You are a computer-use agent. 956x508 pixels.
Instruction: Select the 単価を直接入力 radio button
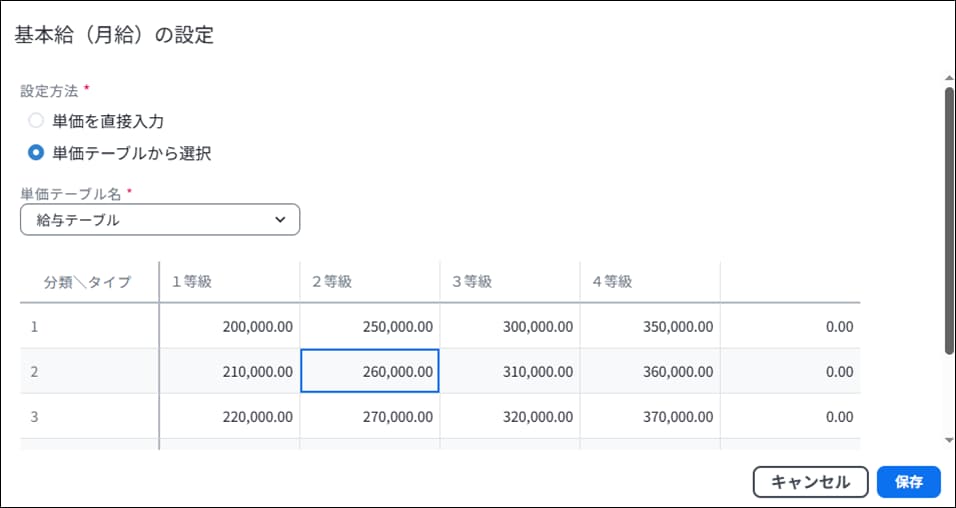click(x=36, y=121)
